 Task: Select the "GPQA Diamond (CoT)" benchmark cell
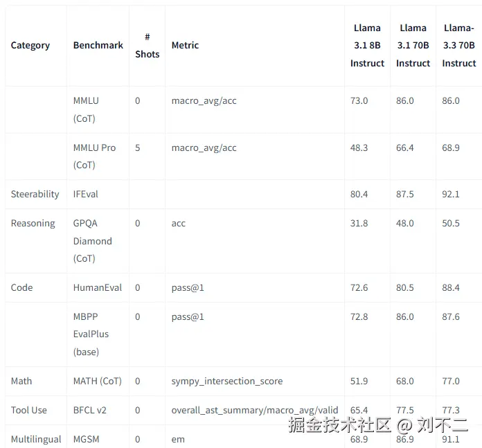point(93,241)
